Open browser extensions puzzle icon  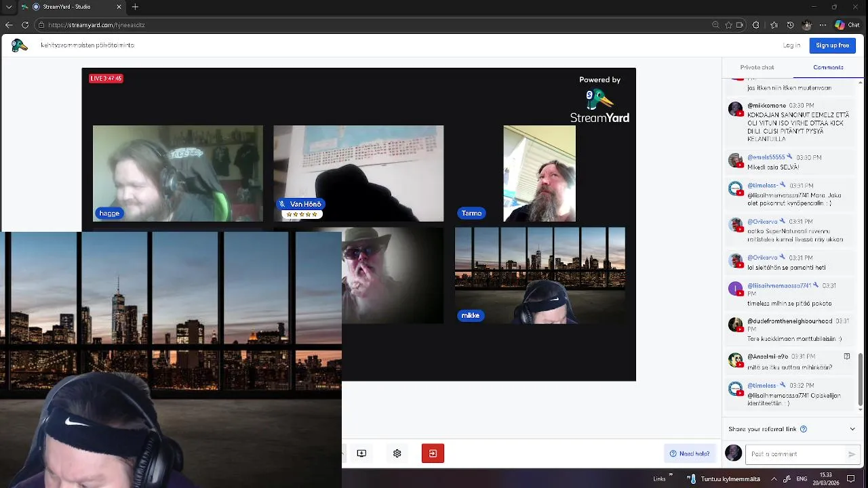756,25
